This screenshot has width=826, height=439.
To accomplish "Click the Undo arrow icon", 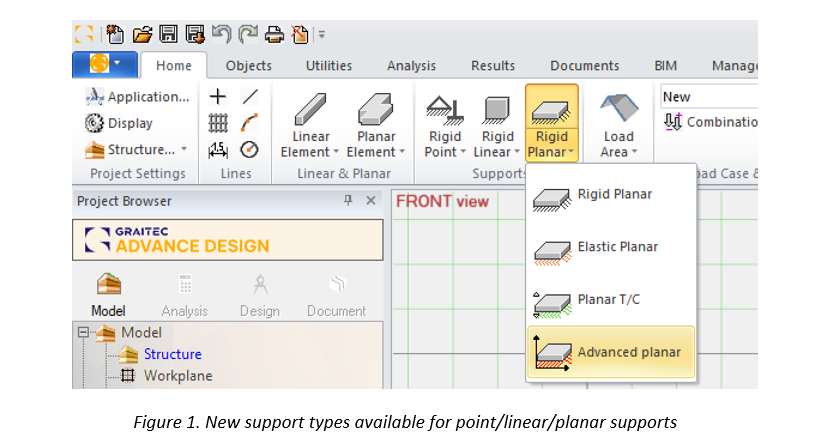I will [x=221, y=34].
